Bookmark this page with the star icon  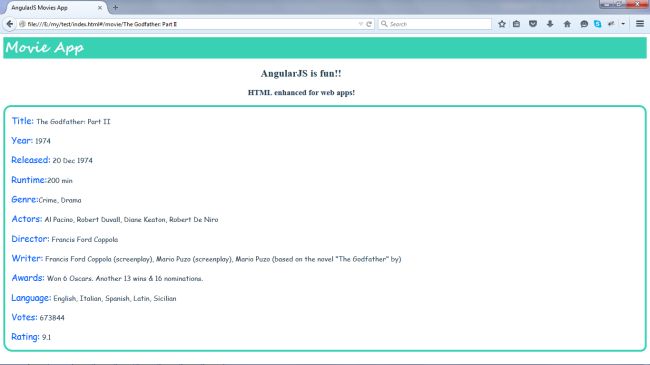502,24
